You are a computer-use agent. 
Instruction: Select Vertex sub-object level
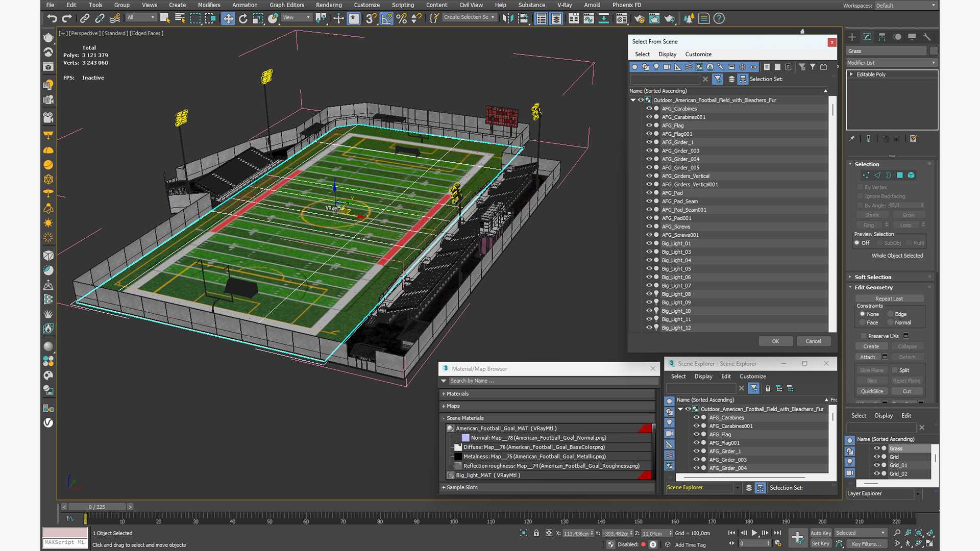pyautogui.click(x=866, y=175)
